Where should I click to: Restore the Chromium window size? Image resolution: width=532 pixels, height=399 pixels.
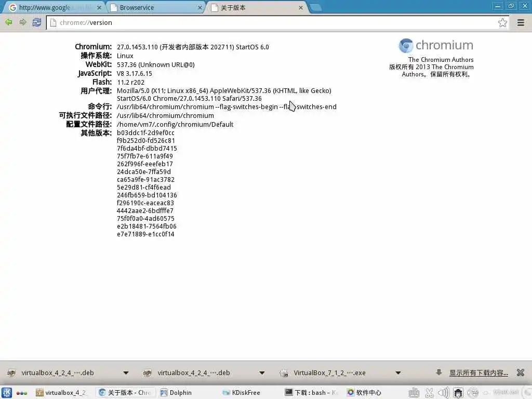point(511,6)
